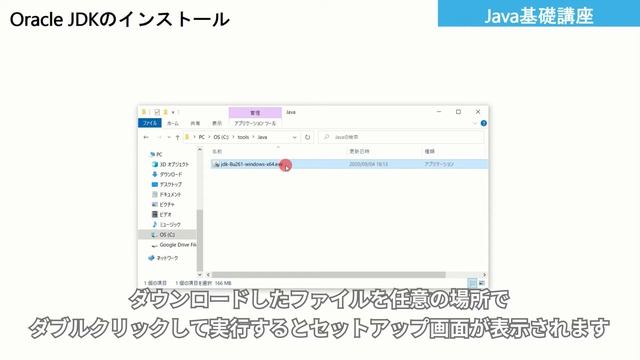
Task: Click the properties checkmark icon in the title bar
Action: [157, 112]
